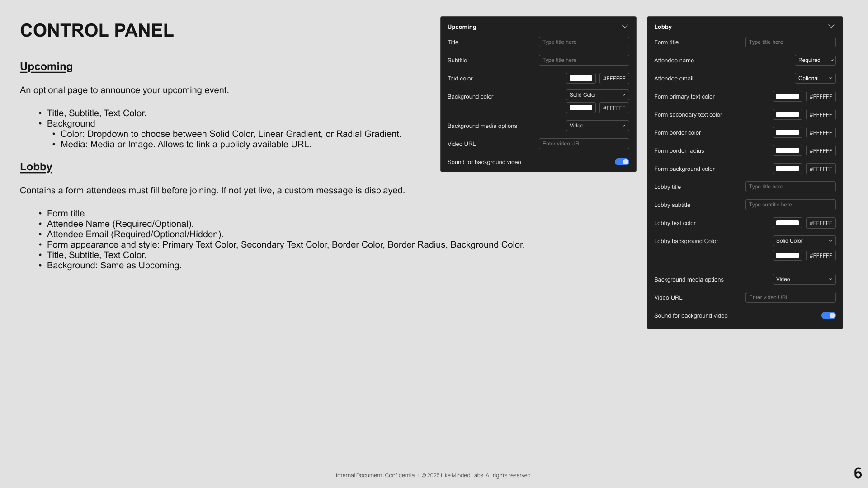Collapse the Lobby panel chevron
Image resolution: width=868 pixels, height=488 pixels.
pos(831,27)
